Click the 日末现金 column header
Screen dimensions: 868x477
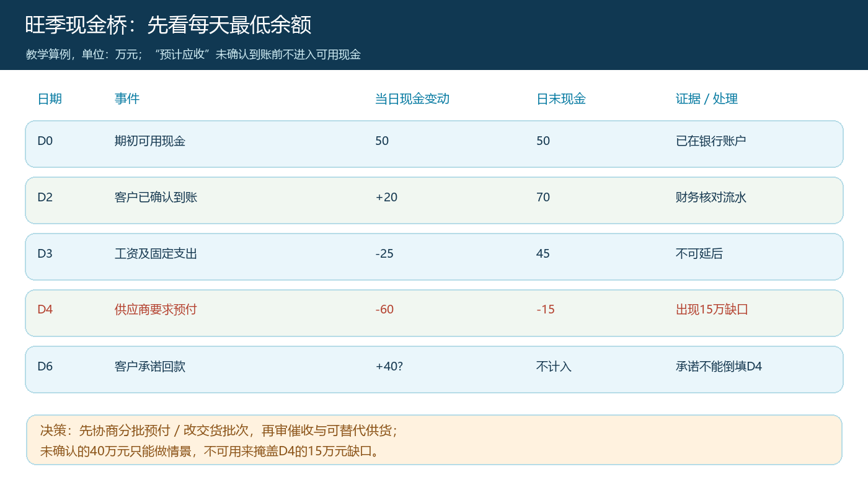click(x=561, y=98)
